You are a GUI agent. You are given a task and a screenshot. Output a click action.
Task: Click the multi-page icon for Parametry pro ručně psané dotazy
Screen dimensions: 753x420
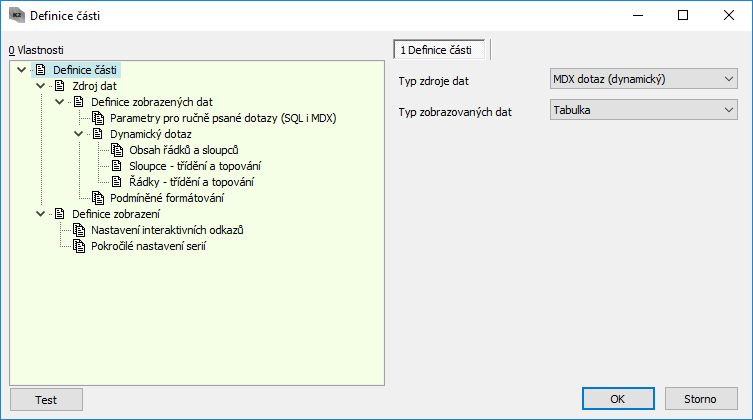[x=98, y=118]
